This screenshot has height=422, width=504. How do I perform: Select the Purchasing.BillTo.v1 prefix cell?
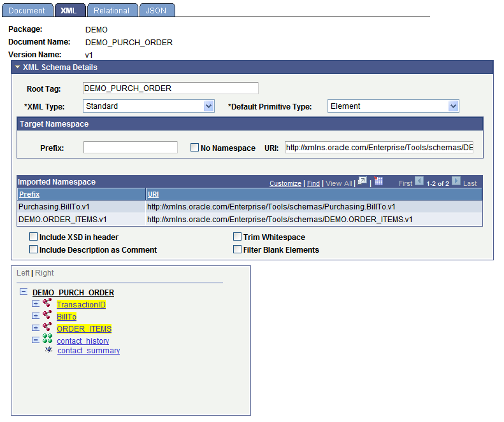click(82, 207)
